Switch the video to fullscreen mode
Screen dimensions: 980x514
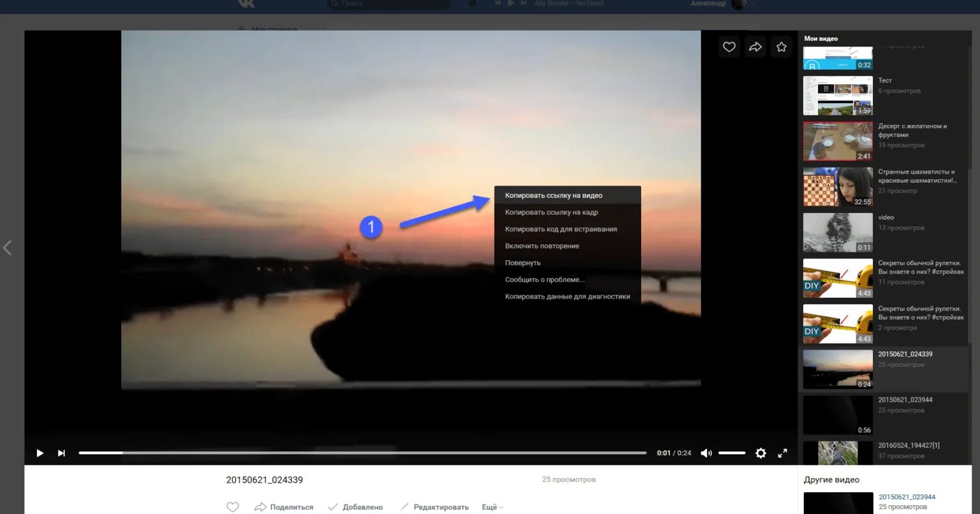(783, 453)
